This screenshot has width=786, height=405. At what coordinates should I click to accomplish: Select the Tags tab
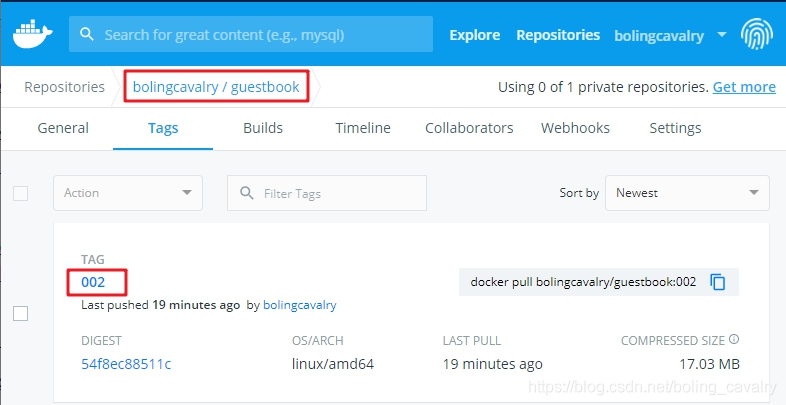pyautogui.click(x=163, y=128)
